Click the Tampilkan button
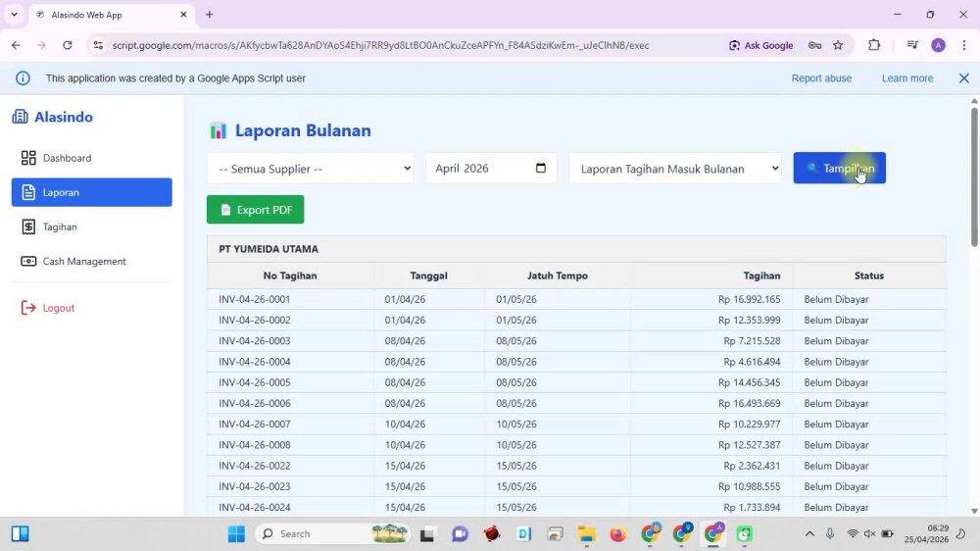The image size is (980, 551). point(840,168)
